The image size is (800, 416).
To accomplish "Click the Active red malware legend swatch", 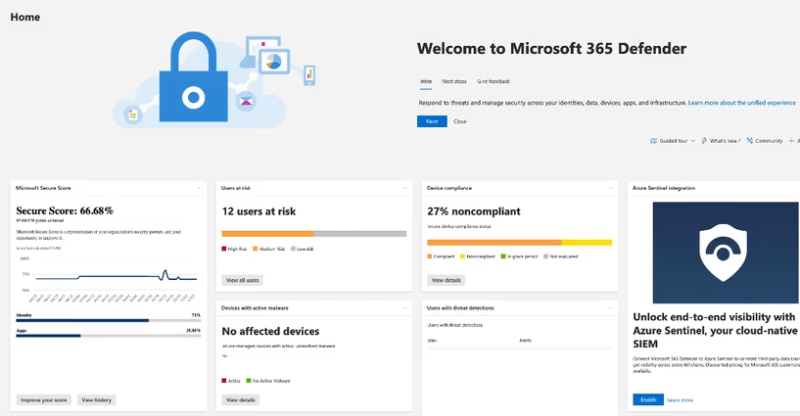I will 224,381.
